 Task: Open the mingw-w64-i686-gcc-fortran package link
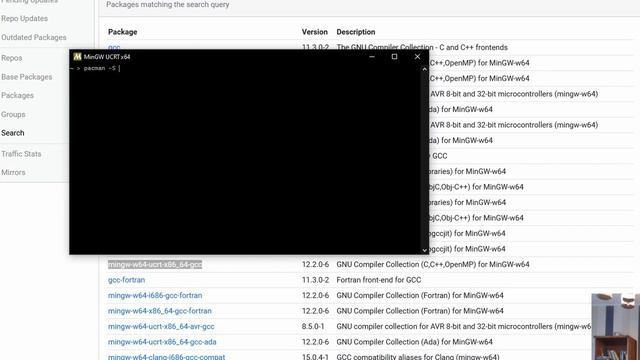coord(155,296)
